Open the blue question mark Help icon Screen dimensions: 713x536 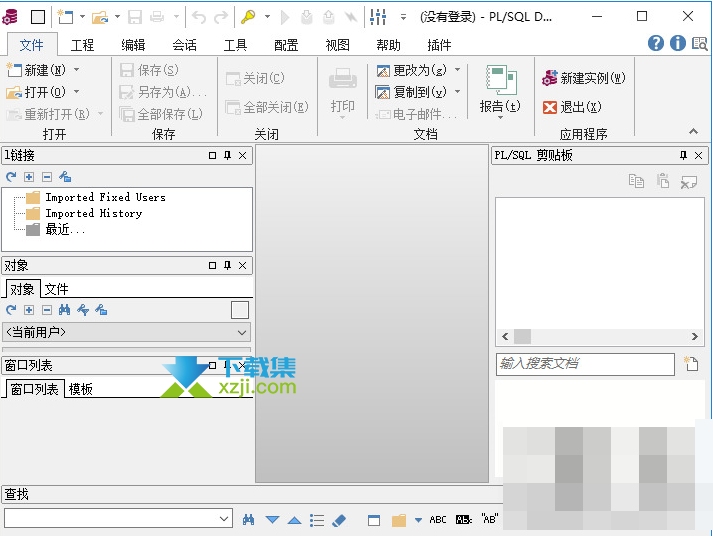click(x=656, y=43)
